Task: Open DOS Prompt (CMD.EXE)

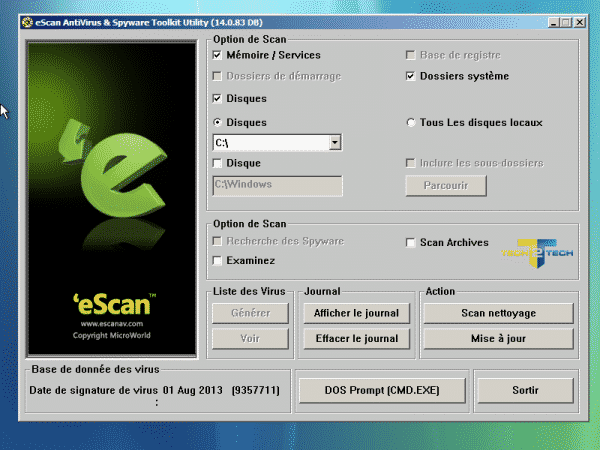Action: [382, 390]
